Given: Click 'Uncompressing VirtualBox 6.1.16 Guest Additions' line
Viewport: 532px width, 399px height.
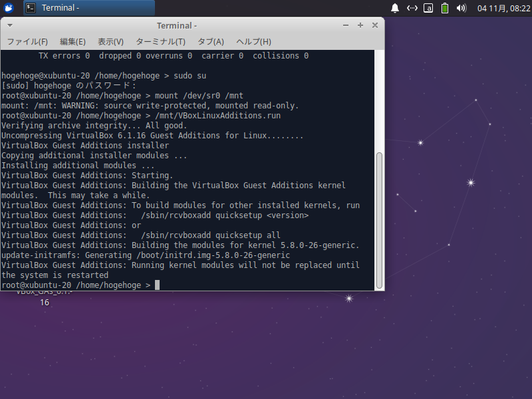Looking at the screenshot, I should 152,136.
